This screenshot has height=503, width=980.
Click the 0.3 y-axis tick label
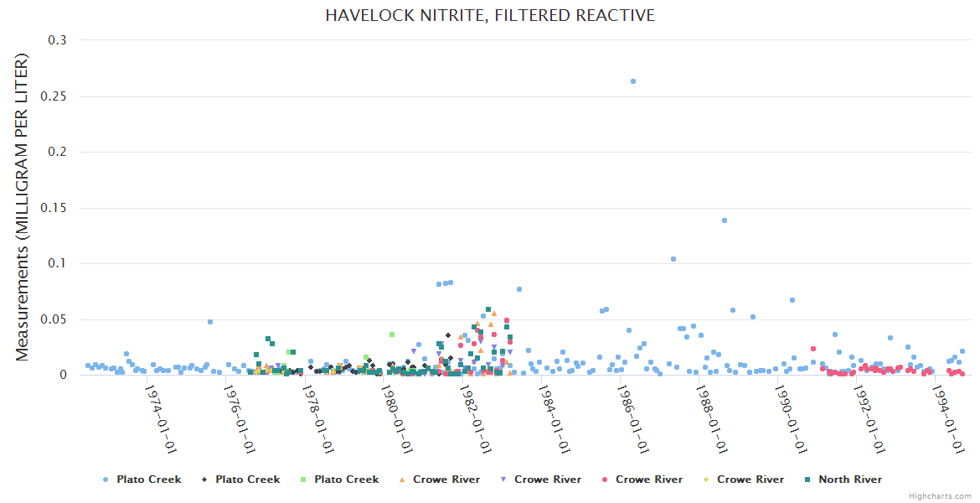pyautogui.click(x=57, y=40)
